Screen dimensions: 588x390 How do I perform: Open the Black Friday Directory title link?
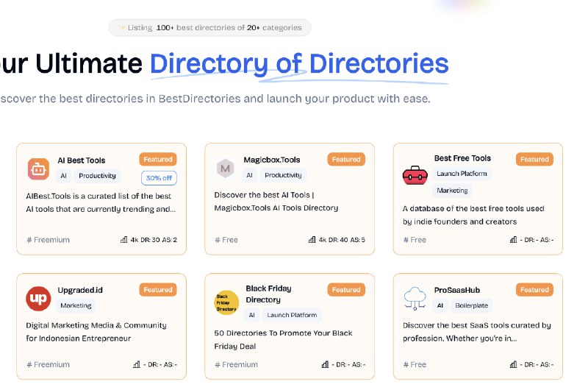click(268, 294)
